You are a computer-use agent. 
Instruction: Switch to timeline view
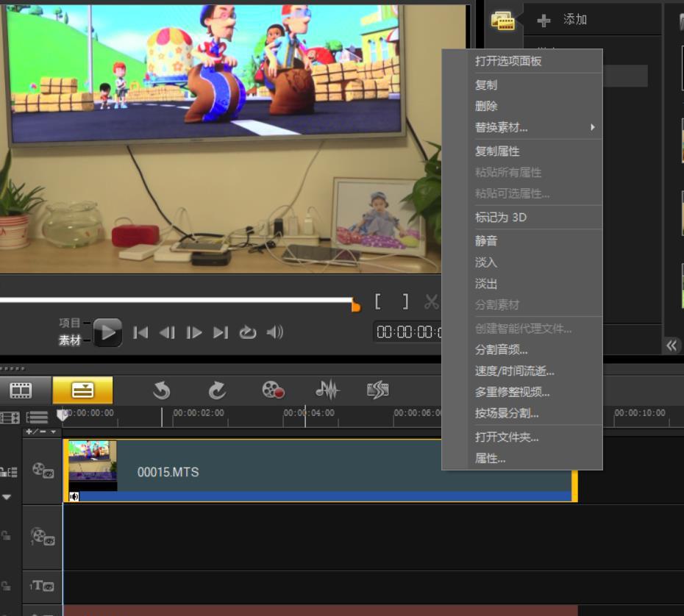tap(82, 390)
